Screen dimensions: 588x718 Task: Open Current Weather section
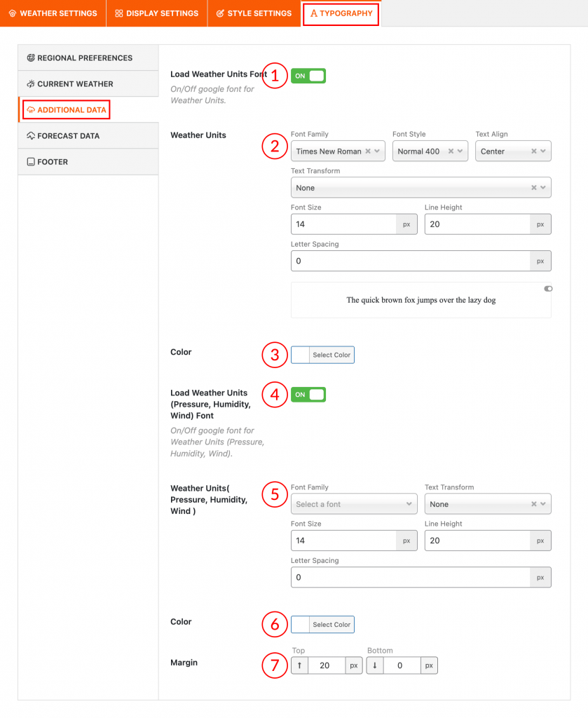[x=88, y=84]
